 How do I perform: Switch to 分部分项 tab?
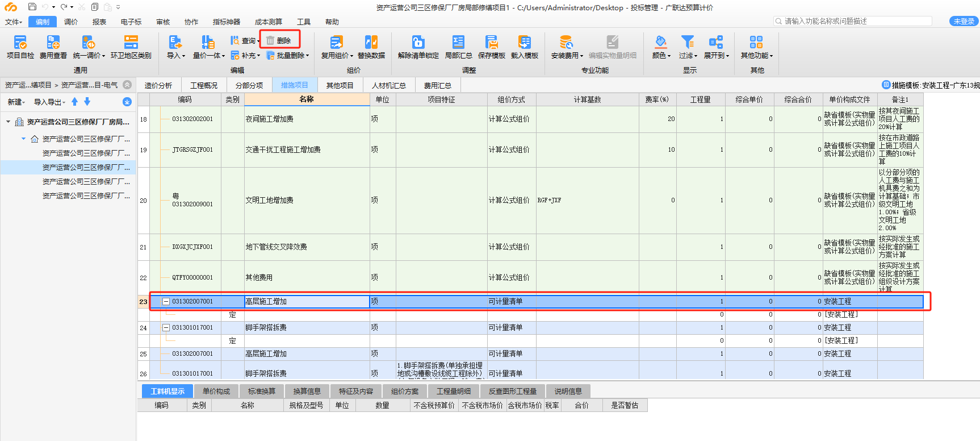click(x=249, y=85)
